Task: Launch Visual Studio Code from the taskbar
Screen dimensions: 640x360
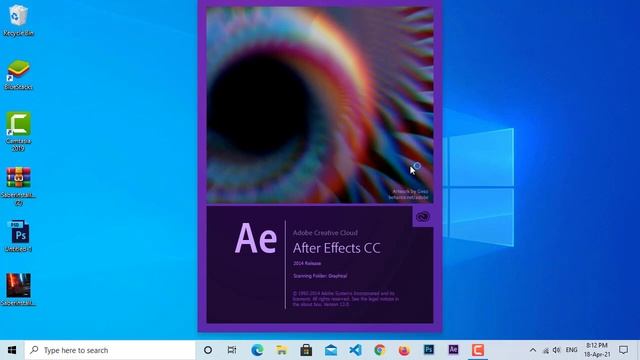Action: [355, 350]
